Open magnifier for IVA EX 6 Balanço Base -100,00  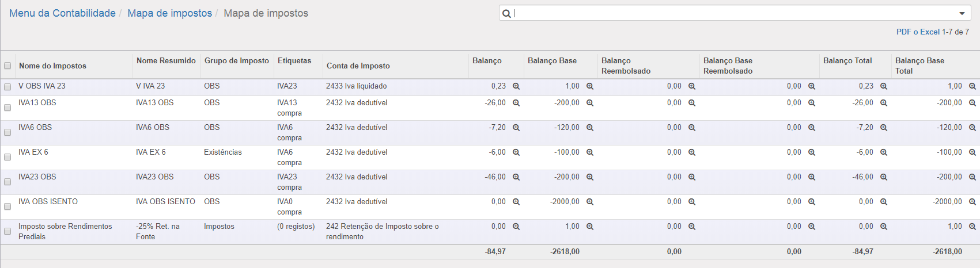pyautogui.click(x=590, y=152)
